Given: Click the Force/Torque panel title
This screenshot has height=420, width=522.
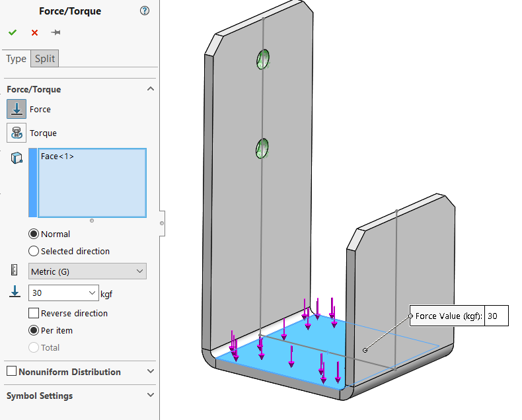Looking at the screenshot, I should click(70, 11).
